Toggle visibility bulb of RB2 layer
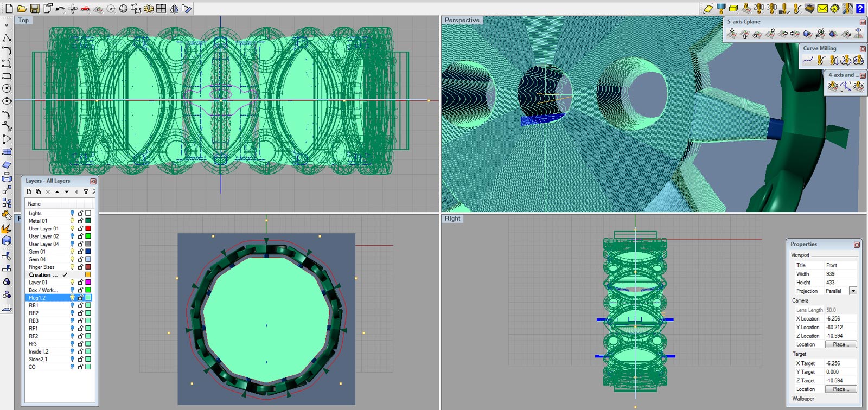This screenshot has height=410, width=868. 72,313
